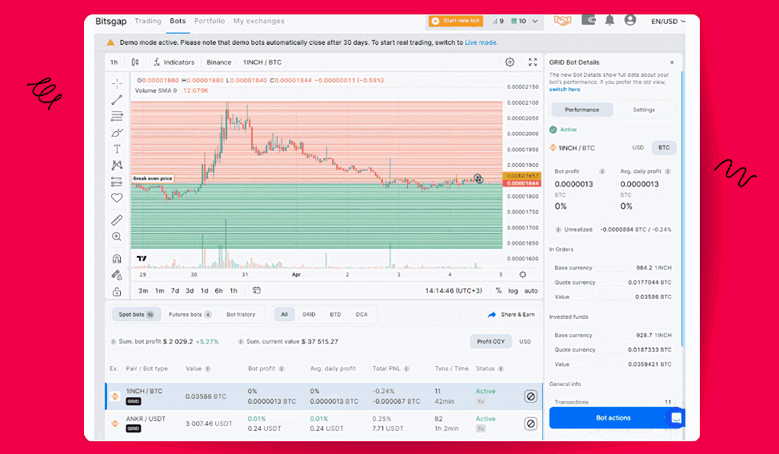
Task: Follow the Live mode link
Action: [481, 43]
